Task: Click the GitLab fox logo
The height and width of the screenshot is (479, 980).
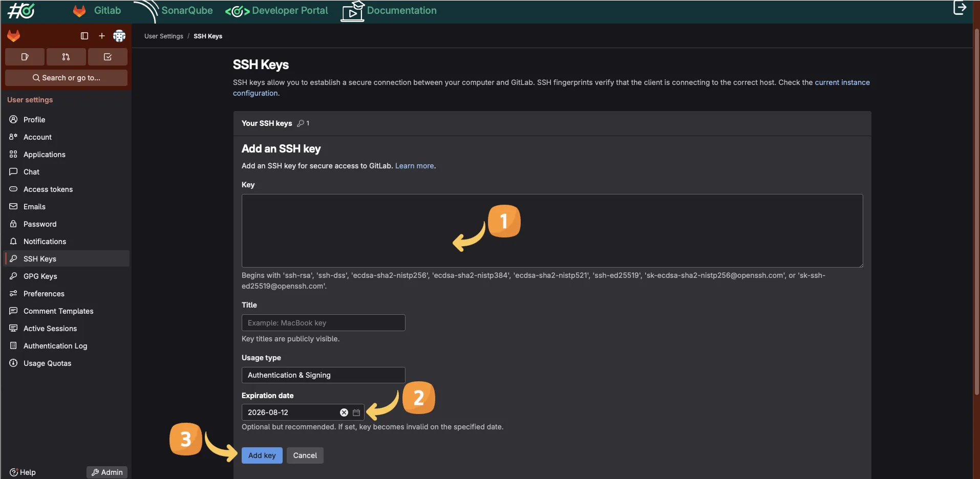Action: coord(14,36)
